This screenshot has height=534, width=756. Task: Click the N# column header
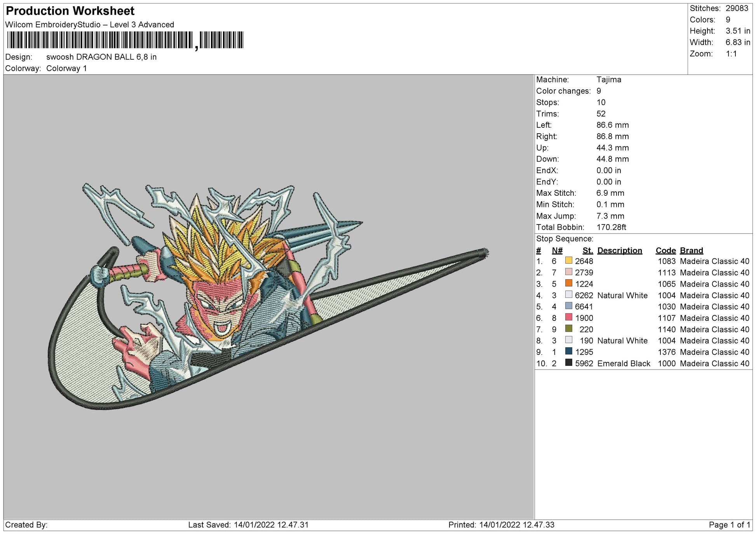(x=557, y=250)
